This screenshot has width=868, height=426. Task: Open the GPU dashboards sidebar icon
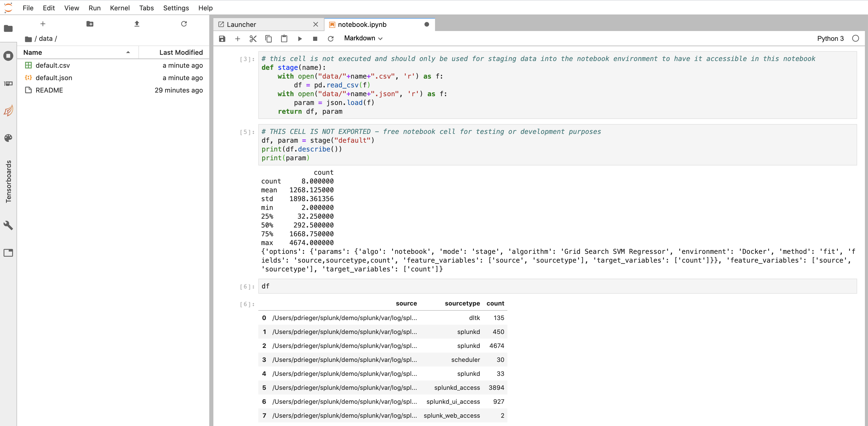pyautogui.click(x=8, y=83)
